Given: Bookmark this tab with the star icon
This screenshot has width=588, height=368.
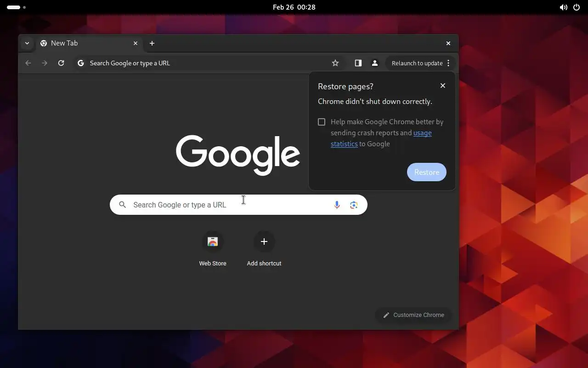Looking at the screenshot, I should [x=335, y=63].
